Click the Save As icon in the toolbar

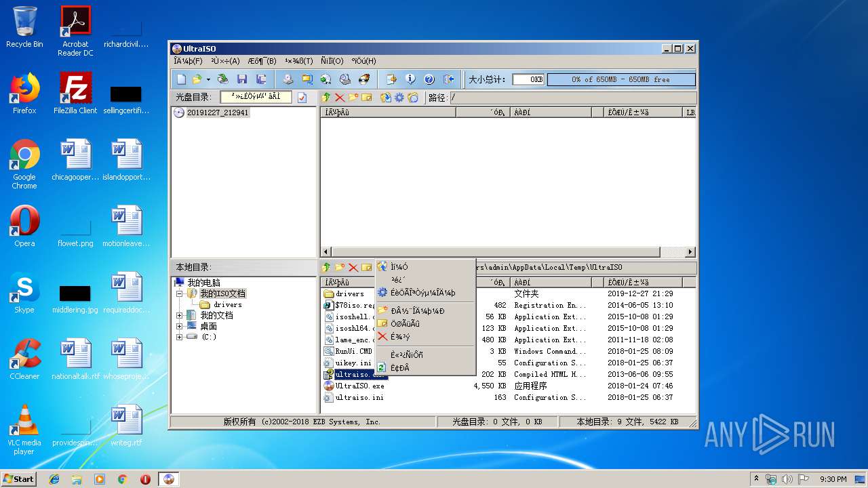(260, 79)
